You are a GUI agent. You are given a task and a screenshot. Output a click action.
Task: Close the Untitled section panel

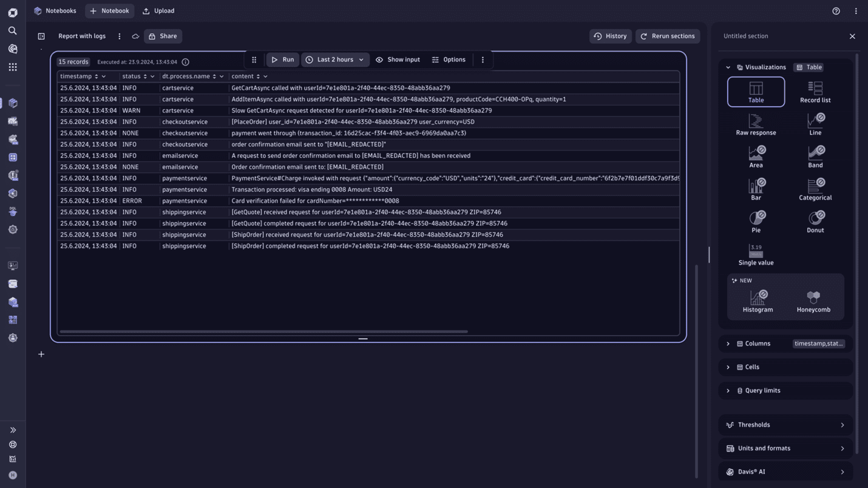[x=852, y=36]
